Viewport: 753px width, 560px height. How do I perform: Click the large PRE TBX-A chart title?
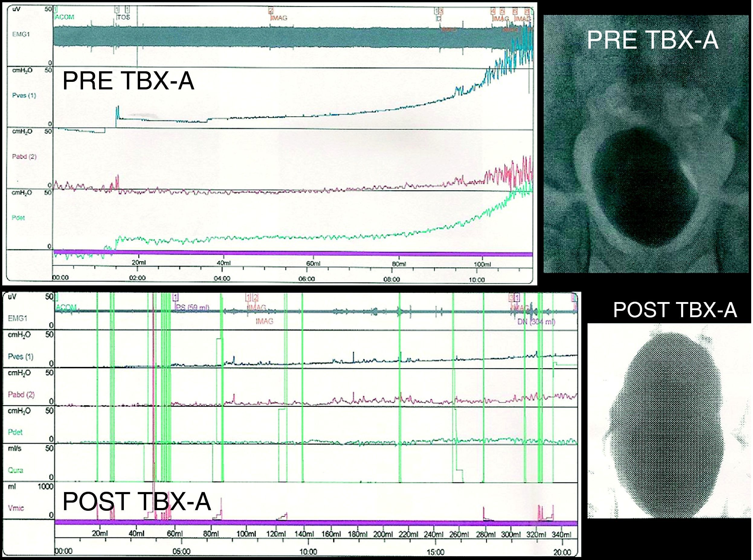pyautogui.click(x=129, y=81)
